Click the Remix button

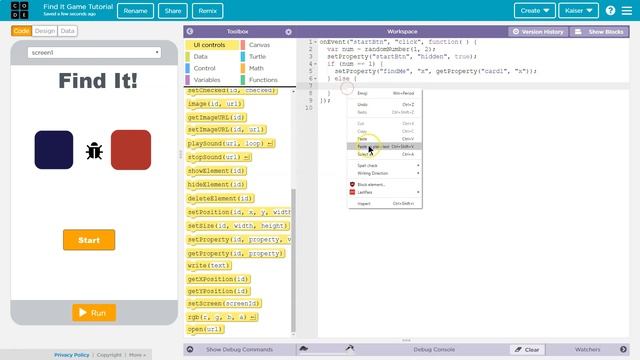(207, 11)
